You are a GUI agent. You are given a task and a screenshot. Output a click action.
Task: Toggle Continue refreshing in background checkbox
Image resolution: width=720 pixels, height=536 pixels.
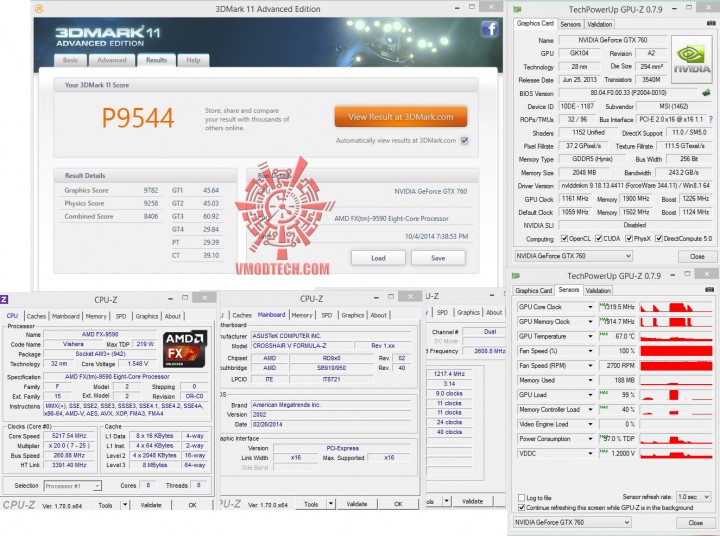point(521,508)
